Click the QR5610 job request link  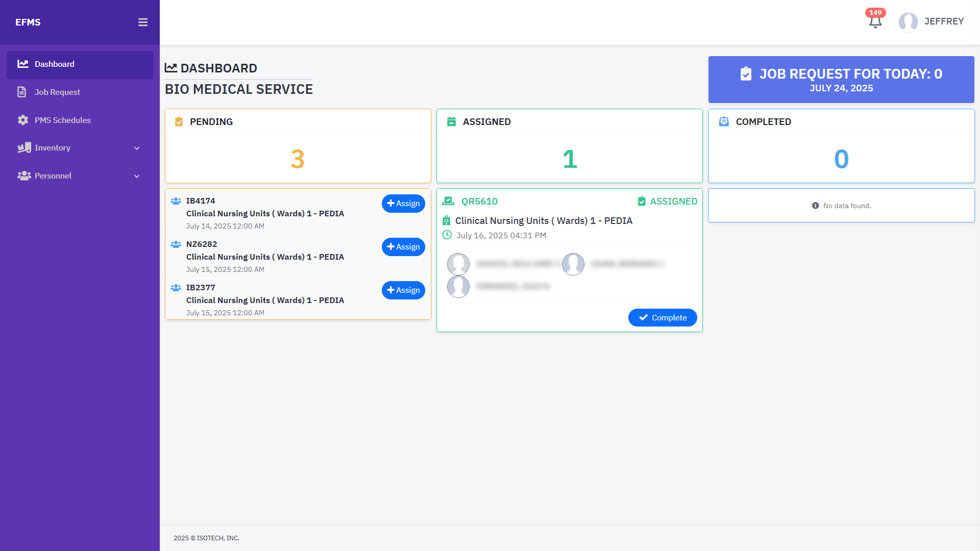479,202
